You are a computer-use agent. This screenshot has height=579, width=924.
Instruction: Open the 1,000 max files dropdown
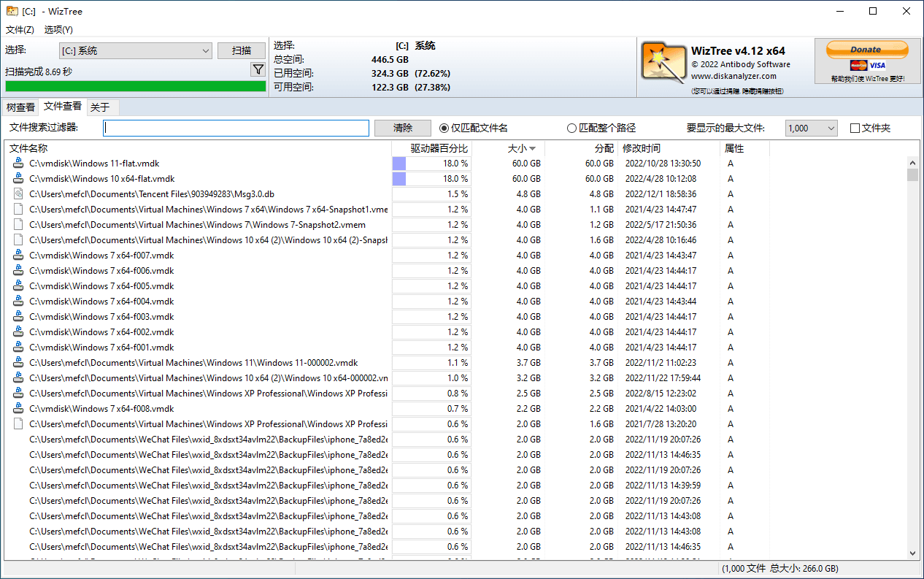pos(831,127)
